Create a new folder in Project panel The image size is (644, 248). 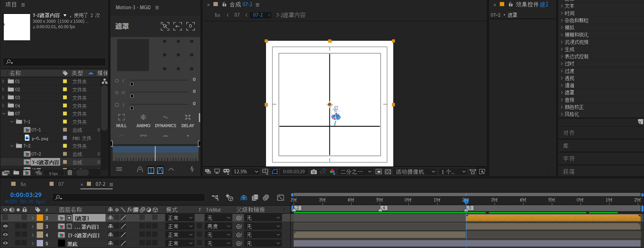(x=16, y=173)
